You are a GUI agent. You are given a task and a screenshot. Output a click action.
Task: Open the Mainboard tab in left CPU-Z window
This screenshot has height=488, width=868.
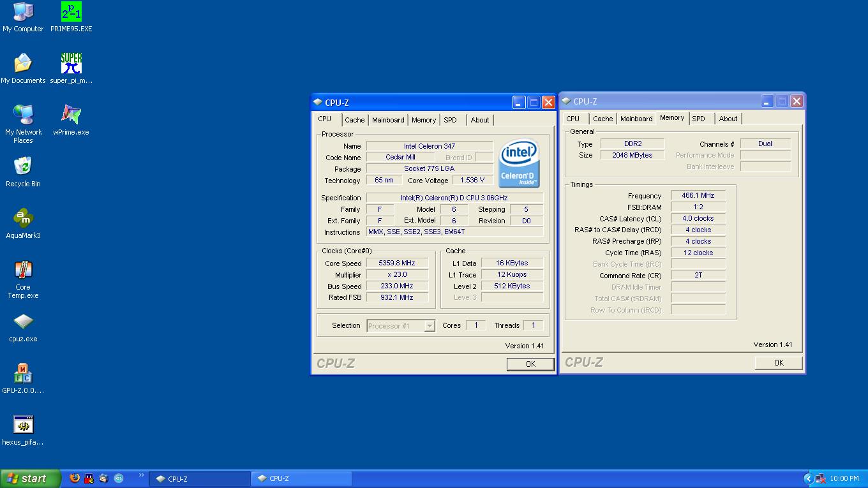click(x=388, y=120)
